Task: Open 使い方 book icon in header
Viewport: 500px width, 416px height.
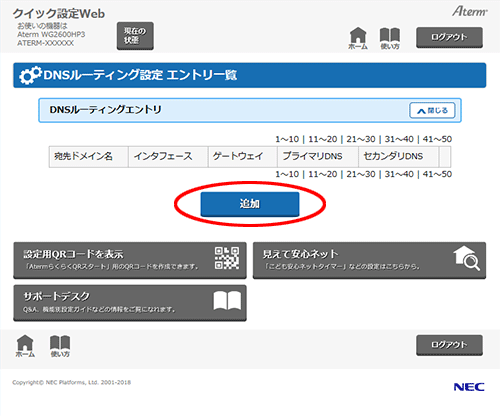Action: pyautogui.click(x=390, y=38)
